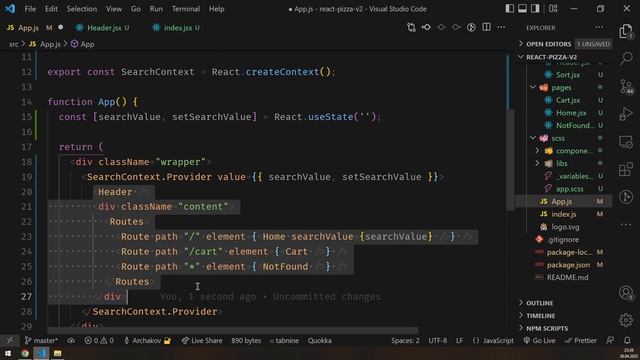Click the status bar eye icon
Viewport: 640px width, 360px height.
point(71,340)
